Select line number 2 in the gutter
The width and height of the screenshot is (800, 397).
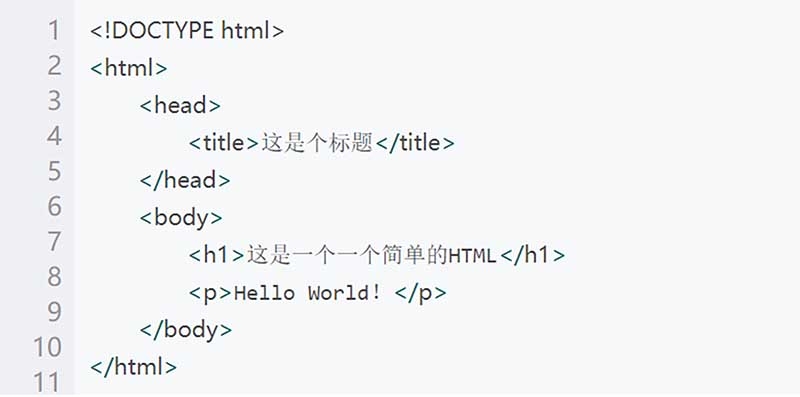pyautogui.click(x=54, y=66)
